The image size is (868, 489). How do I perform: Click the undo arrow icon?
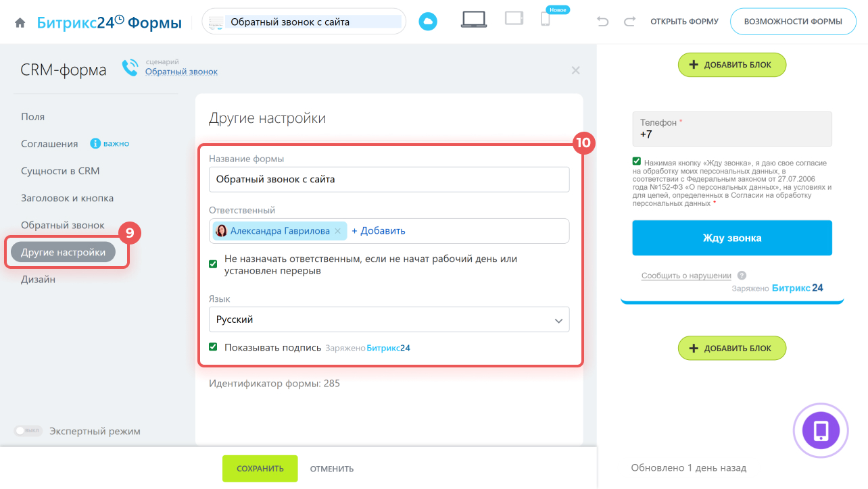pyautogui.click(x=603, y=22)
